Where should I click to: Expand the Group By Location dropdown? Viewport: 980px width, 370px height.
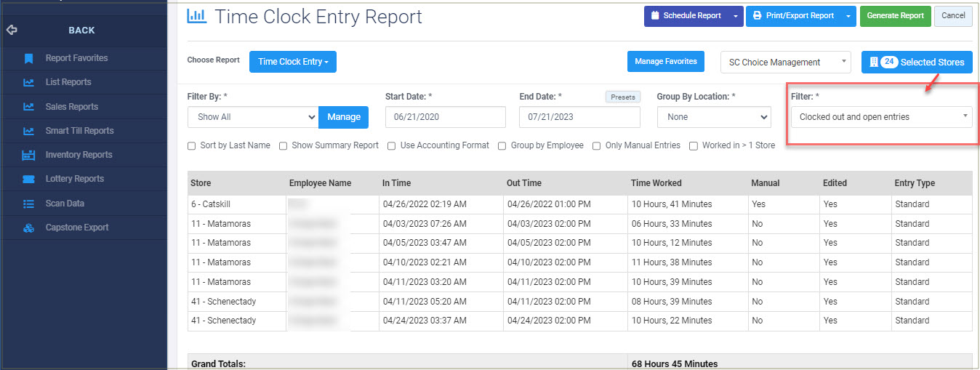tap(713, 117)
